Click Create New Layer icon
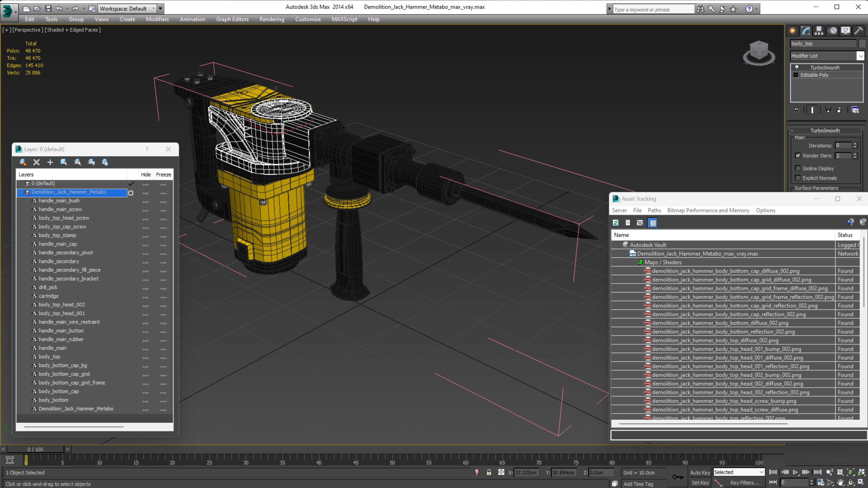This screenshot has height=488, width=868. pyautogui.click(x=23, y=162)
